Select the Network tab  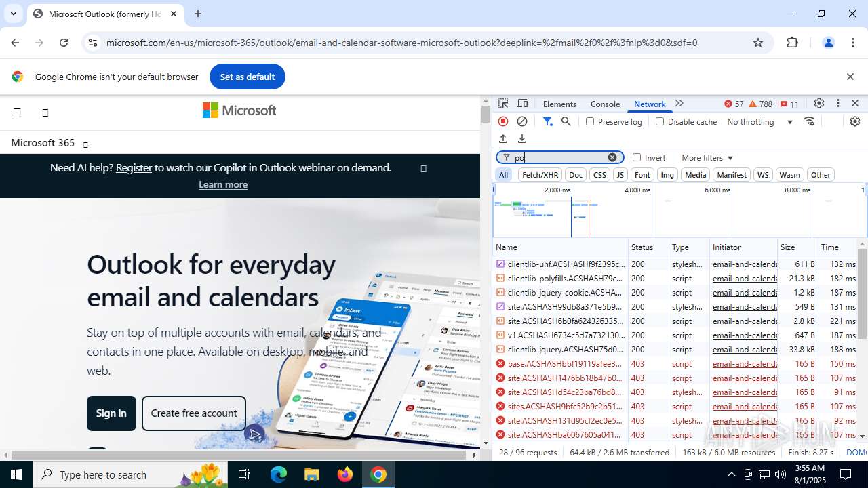click(650, 104)
